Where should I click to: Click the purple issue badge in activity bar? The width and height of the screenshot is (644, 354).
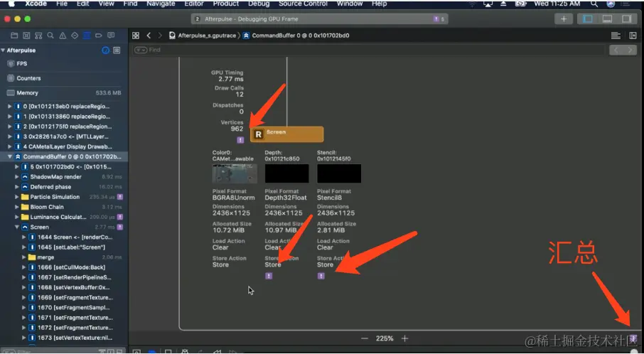click(438, 19)
